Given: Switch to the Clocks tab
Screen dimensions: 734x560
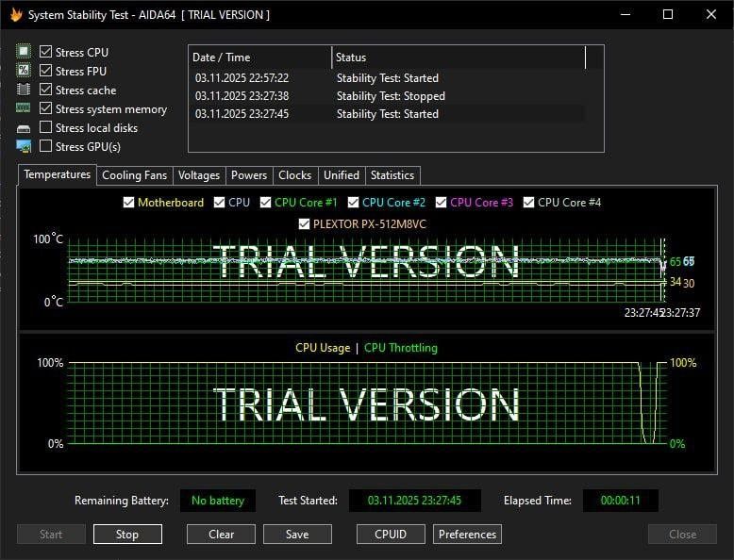Looking at the screenshot, I should tap(295, 175).
